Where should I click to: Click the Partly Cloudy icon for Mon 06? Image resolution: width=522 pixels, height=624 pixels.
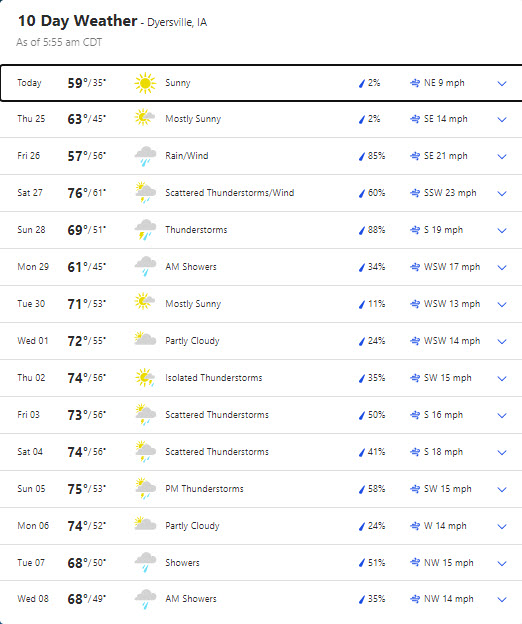145,523
